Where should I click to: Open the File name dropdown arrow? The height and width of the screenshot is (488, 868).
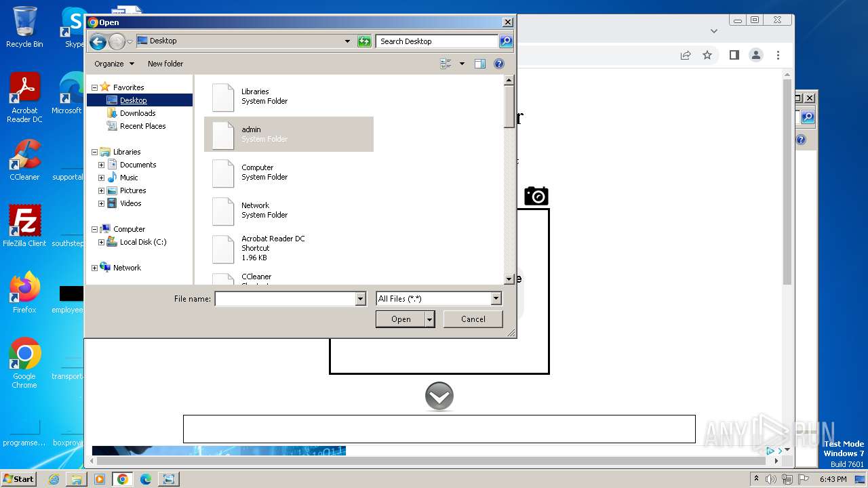coord(361,299)
